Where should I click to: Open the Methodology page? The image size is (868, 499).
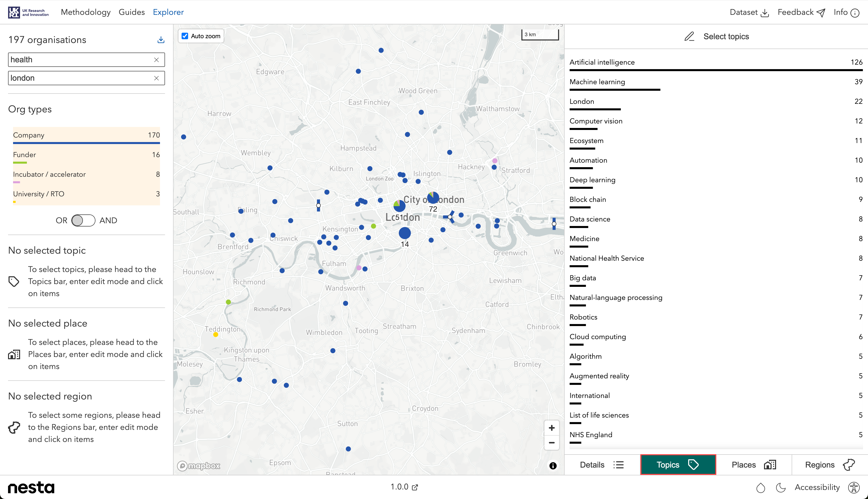click(86, 12)
